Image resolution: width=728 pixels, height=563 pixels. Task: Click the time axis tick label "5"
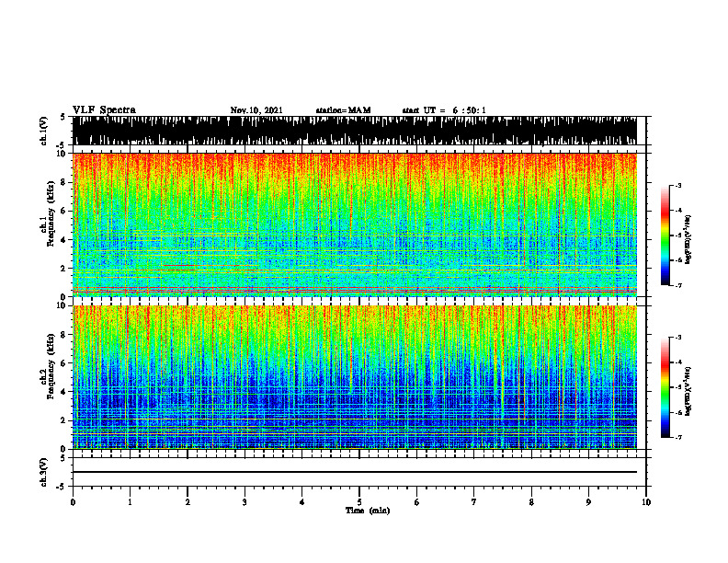click(359, 502)
